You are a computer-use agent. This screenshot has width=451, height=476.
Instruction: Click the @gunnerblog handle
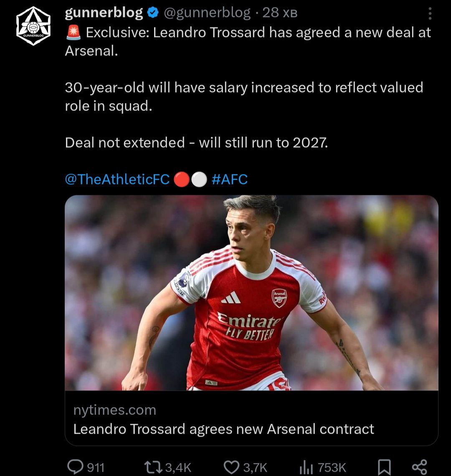point(207,13)
